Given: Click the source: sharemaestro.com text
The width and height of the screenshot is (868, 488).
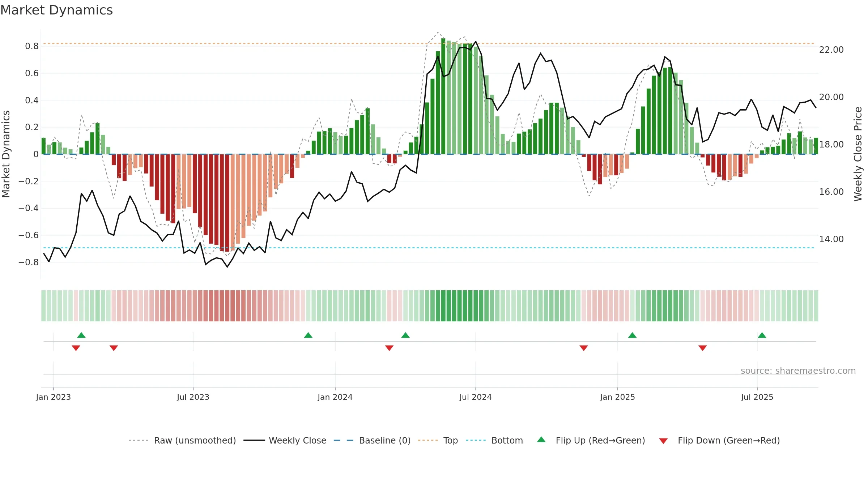Looking at the screenshot, I should (x=798, y=371).
